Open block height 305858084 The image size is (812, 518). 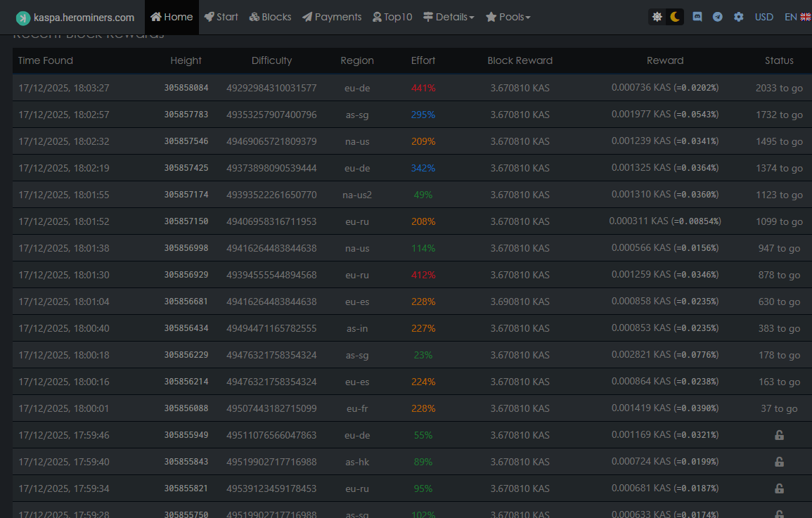pos(186,88)
